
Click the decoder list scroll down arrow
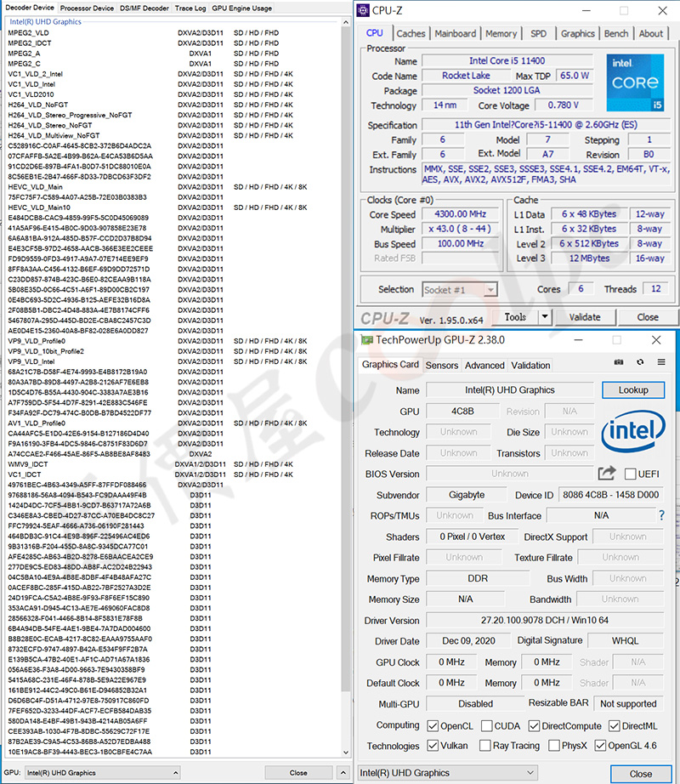(346, 752)
